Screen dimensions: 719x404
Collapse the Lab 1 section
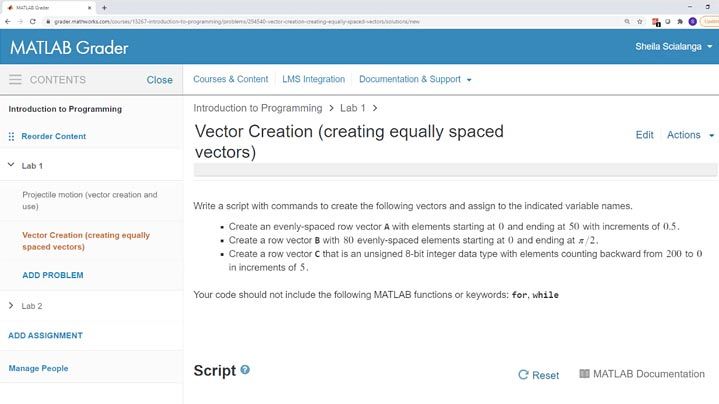(x=11, y=165)
